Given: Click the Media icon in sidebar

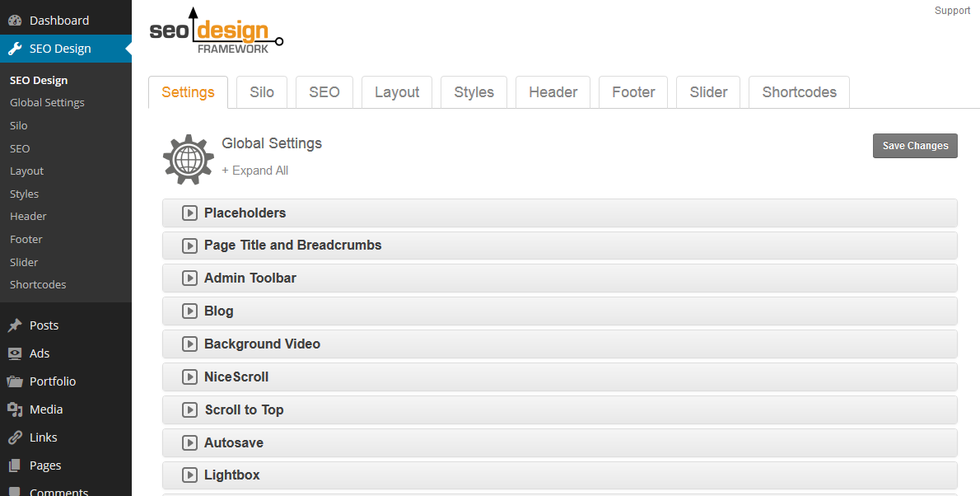Looking at the screenshot, I should (x=15, y=409).
